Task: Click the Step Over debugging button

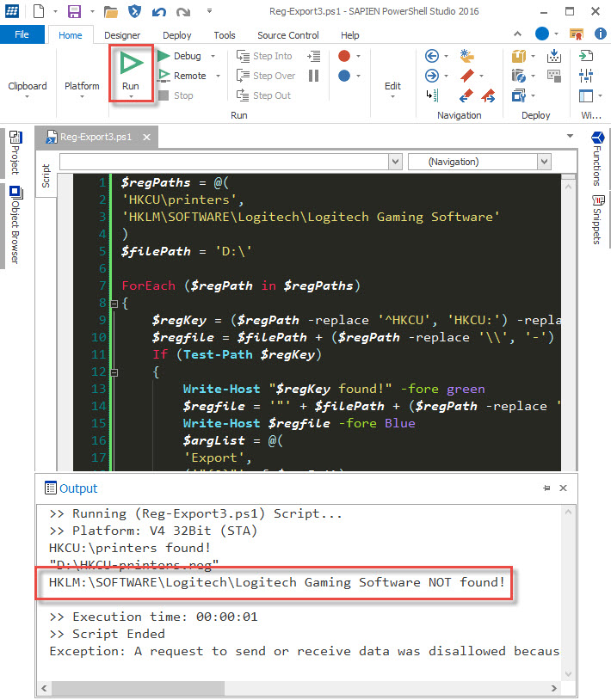Action: click(x=266, y=76)
